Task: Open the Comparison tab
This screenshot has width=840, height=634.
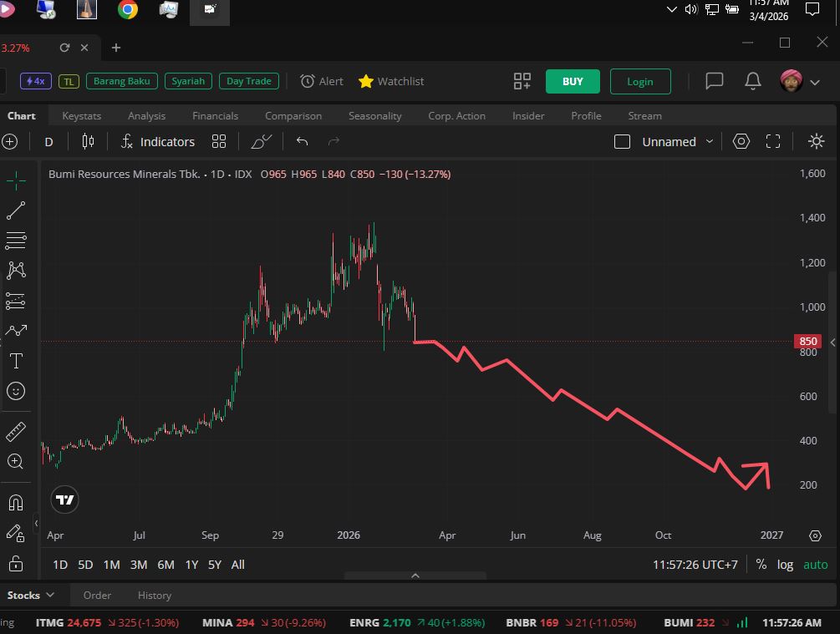Action: point(293,115)
